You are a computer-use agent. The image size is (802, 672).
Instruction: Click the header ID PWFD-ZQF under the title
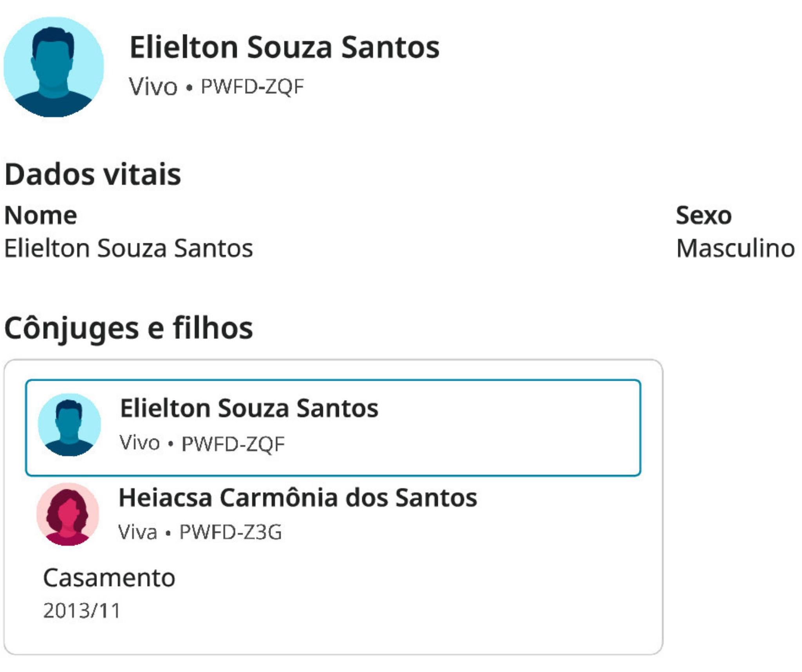(252, 86)
